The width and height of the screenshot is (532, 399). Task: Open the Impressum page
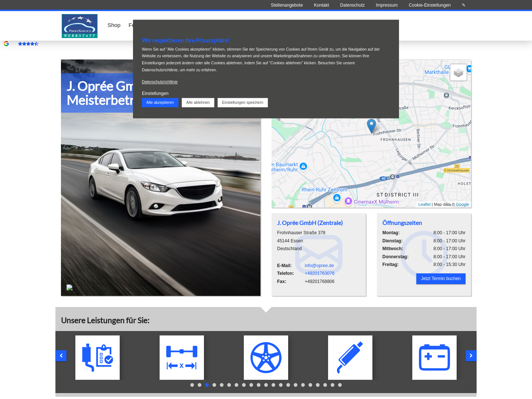(x=387, y=5)
